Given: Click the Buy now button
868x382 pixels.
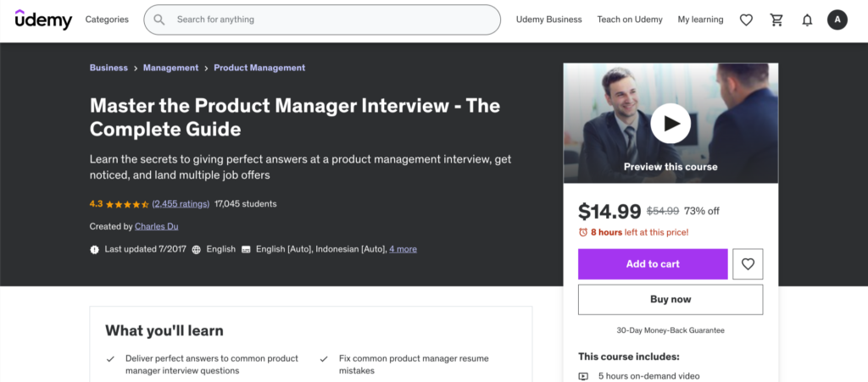Looking at the screenshot, I should pyautogui.click(x=670, y=299).
